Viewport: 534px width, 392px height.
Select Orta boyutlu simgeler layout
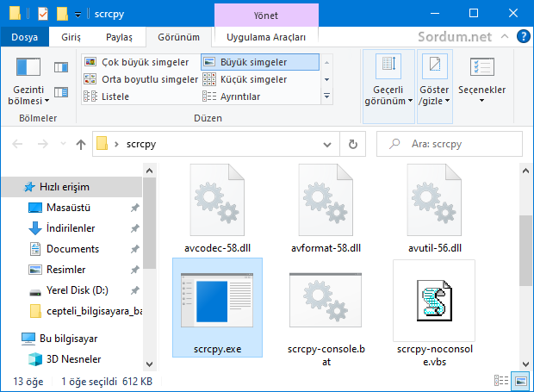pos(141,79)
